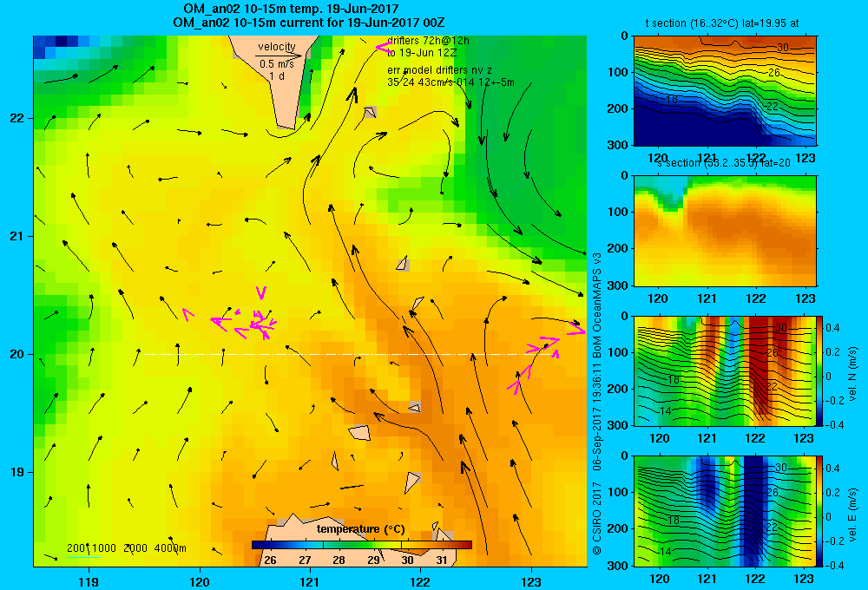868x590 pixels.
Task: Click longitude label 120 below the main map
Action: tap(200, 581)
